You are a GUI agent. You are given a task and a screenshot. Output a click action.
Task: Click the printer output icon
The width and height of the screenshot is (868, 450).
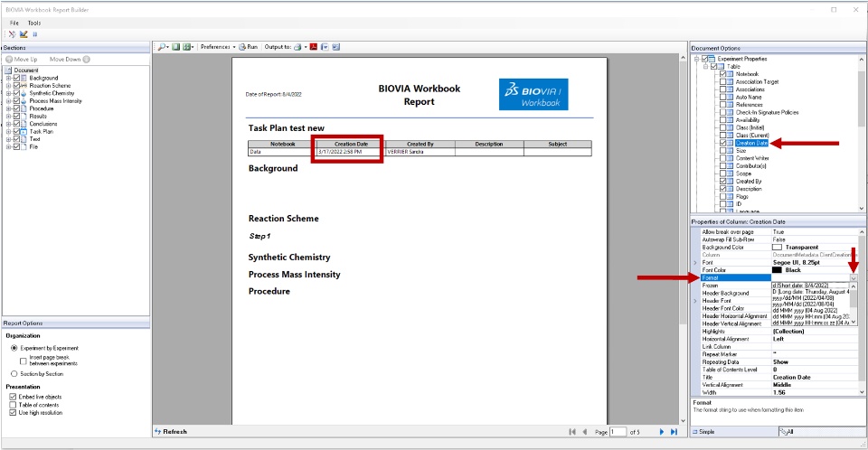297,47
